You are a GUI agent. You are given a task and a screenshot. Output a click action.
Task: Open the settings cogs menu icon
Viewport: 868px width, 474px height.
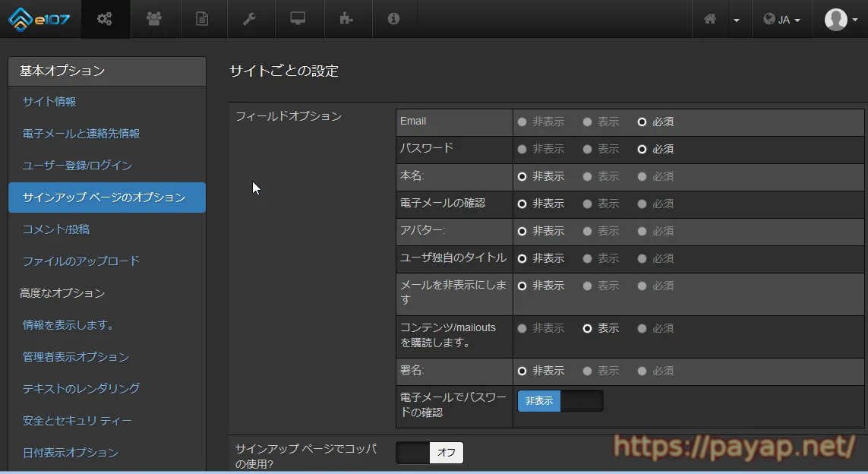point(105,19)
